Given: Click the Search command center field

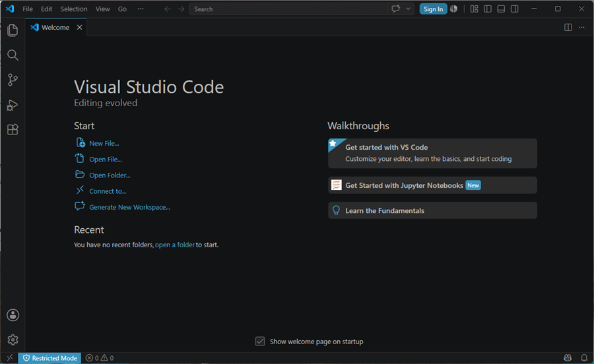Looking at the screenshot, I should 288,9.
